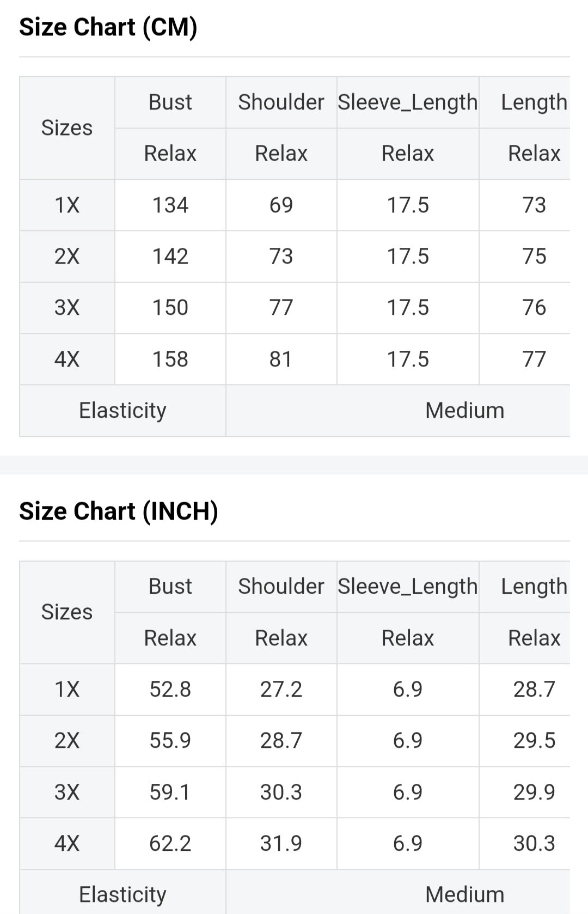588x914 pixels.
Task: Click the Size Chart (INCH) heading
Action: (x=119, y=511)
